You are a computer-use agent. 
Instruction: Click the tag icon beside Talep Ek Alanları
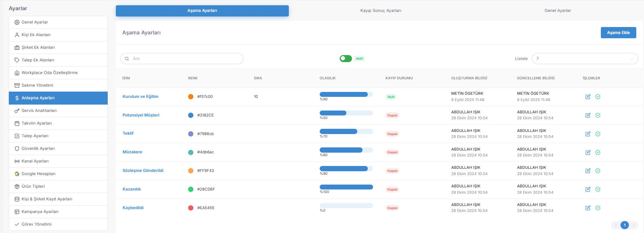click(x=17, y=60)
